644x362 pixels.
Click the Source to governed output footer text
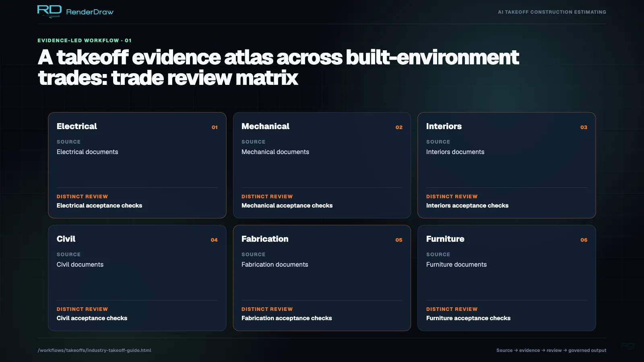pyautogui.click(x=551, y=350)
